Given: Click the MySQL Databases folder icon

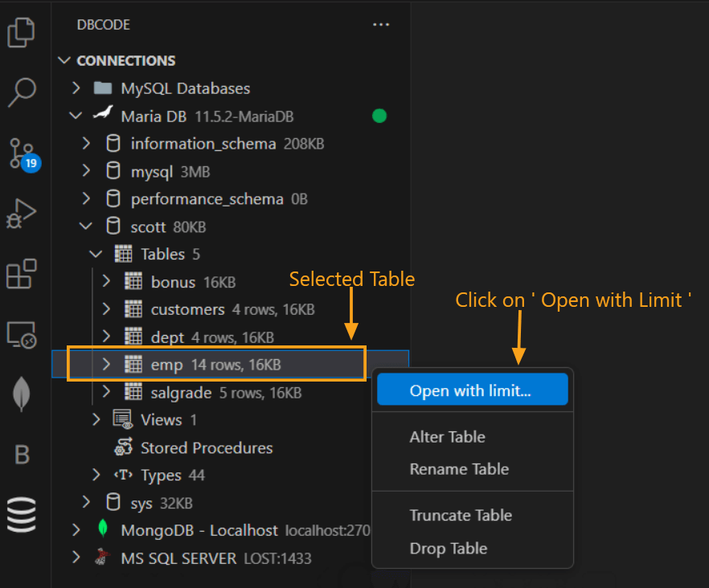Looking at the screenshot, I should [103, 88].
